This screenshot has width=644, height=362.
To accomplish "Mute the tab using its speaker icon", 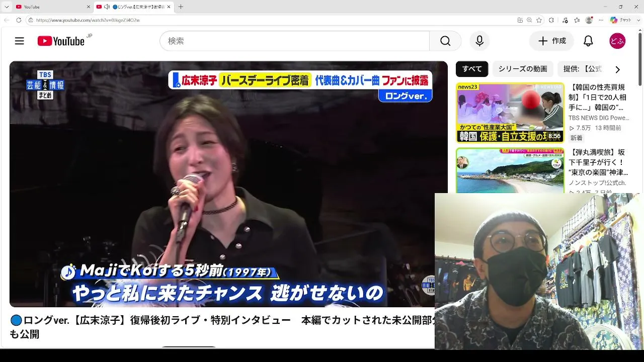I will 107,7.
